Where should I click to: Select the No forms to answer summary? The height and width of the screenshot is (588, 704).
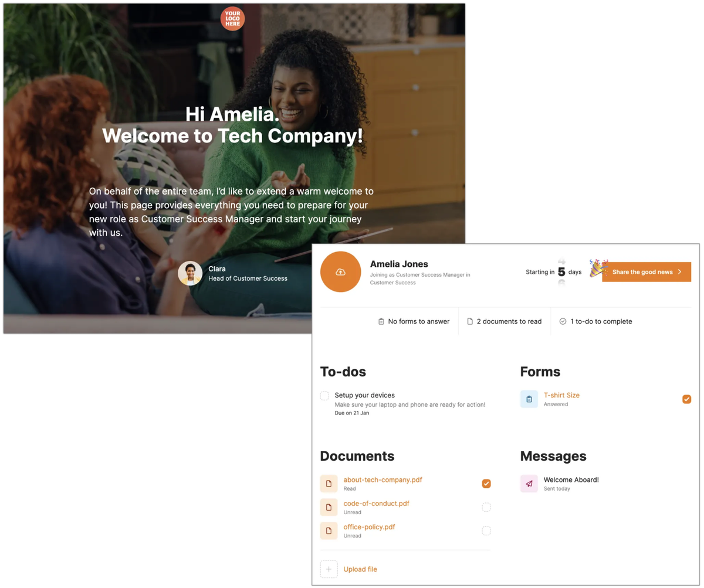414,321
